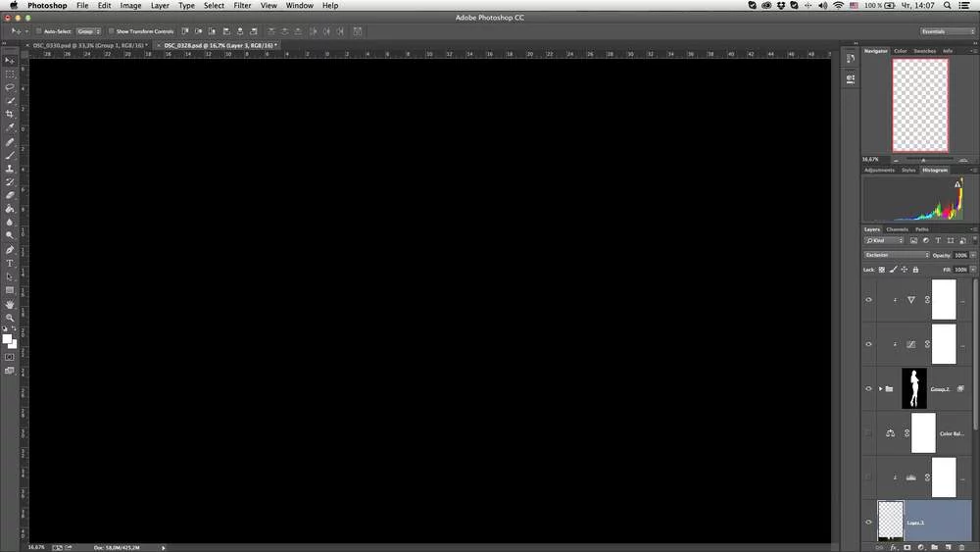
Task: Switch to the Adjustments tab
Action: (879, 170)
